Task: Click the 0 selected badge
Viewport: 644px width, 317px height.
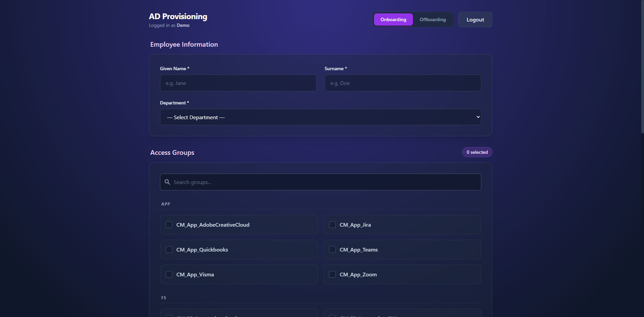Action: point(477,152)
